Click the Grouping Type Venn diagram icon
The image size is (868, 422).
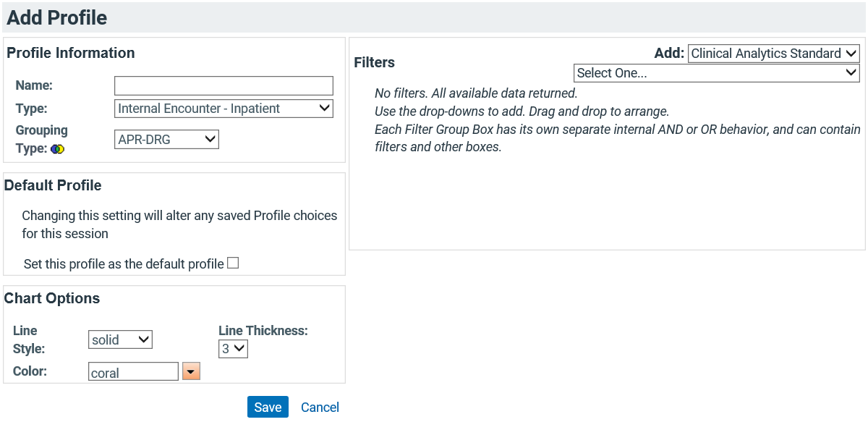coord(58,149)
